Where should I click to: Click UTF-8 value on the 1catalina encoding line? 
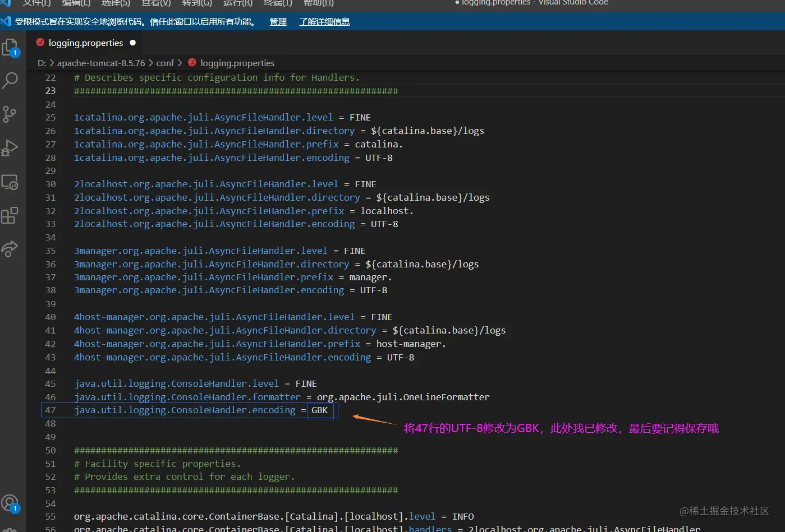pos(379,158)
